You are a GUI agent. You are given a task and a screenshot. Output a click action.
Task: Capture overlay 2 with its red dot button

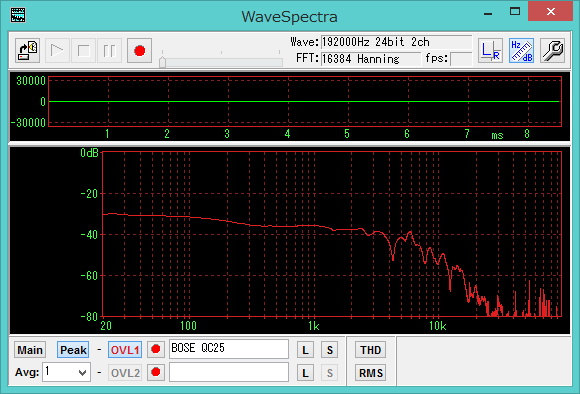pyautogui.click(x=156, y=372)
